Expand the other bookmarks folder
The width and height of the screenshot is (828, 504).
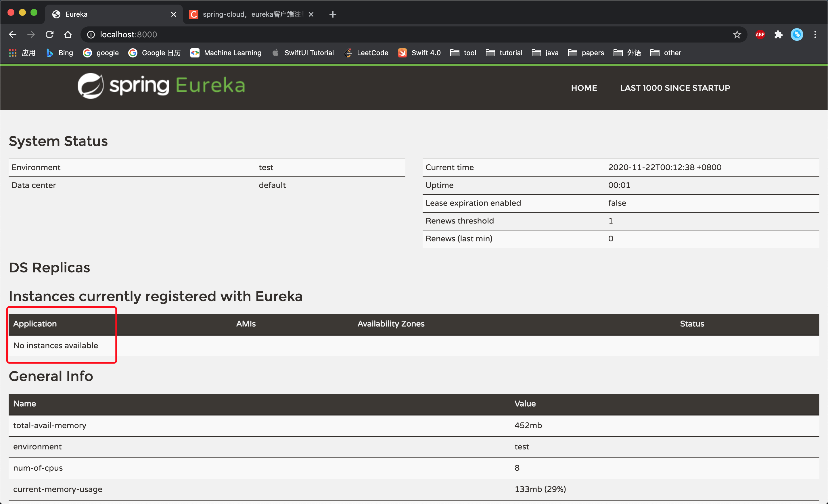coord(665,53)
